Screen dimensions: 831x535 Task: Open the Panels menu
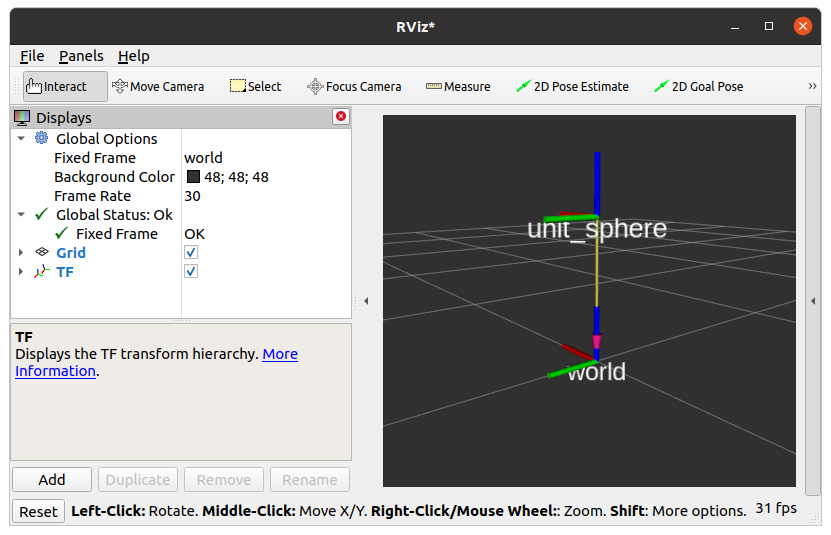(81, 56)
